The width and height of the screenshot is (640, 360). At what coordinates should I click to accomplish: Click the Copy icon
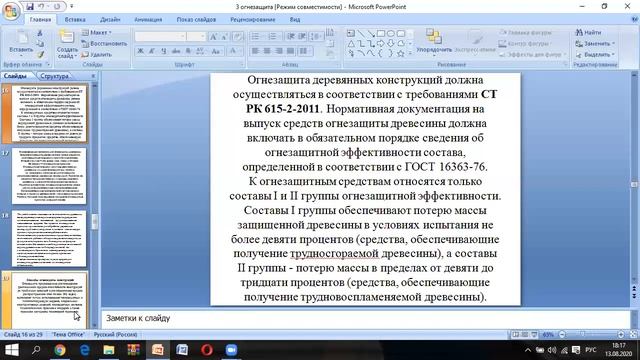pos(40,44)
